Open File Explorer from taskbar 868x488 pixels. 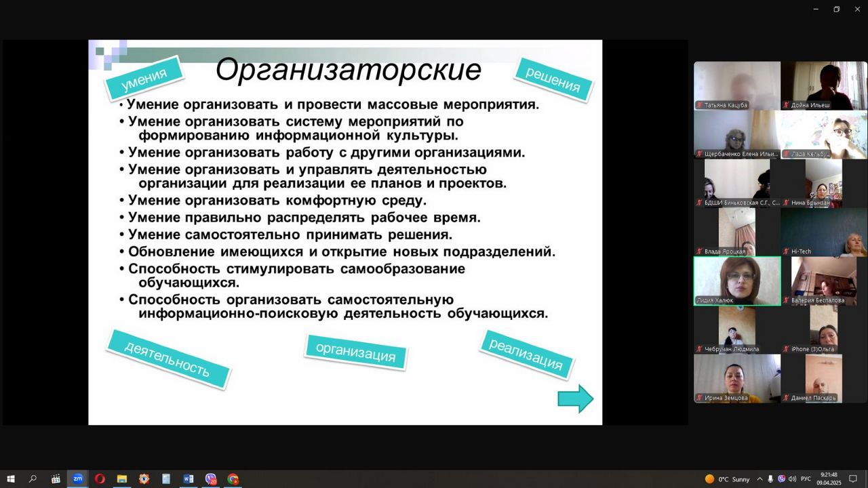click(122, 479)
